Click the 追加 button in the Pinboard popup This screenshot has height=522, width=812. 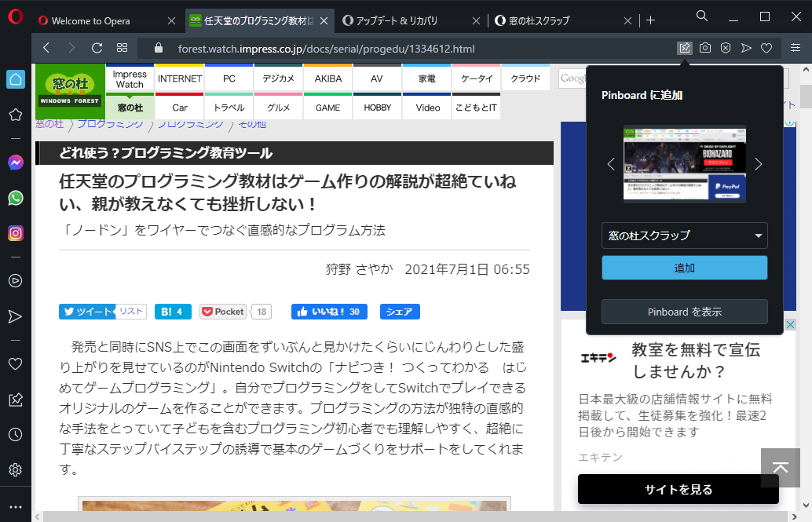(x=684, y=268)
